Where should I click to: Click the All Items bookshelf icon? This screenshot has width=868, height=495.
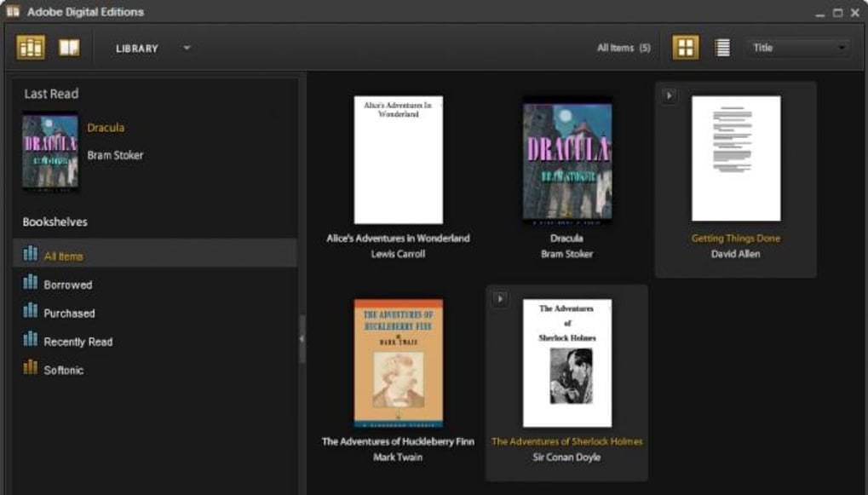tap(31, 254)
